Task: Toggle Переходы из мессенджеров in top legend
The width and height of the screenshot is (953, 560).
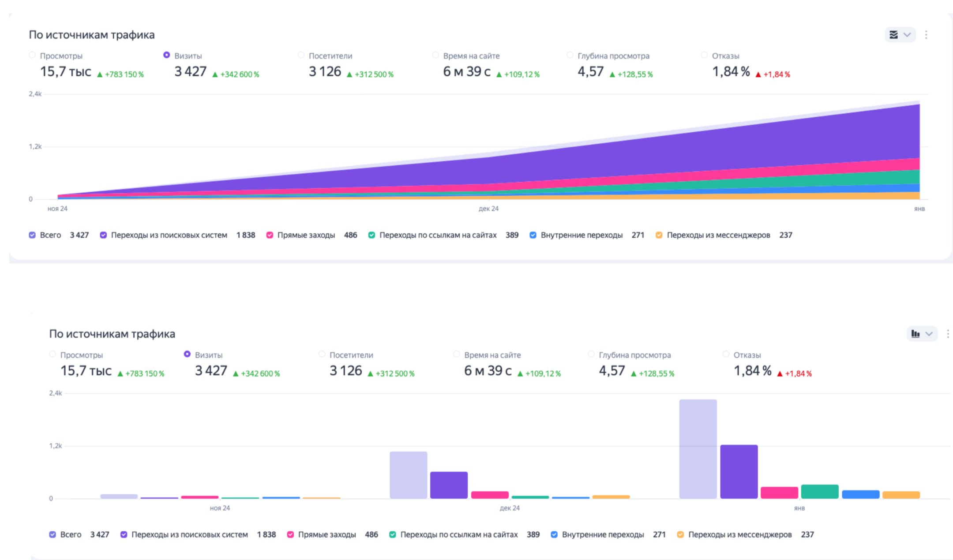Action: click(x=659, y=235)
